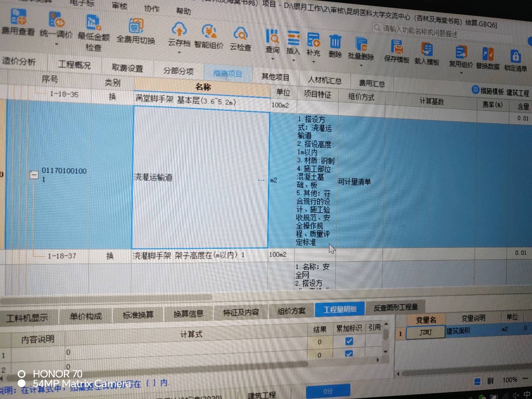Open the dropdown arrow under 复用组价

coord(461,73)
